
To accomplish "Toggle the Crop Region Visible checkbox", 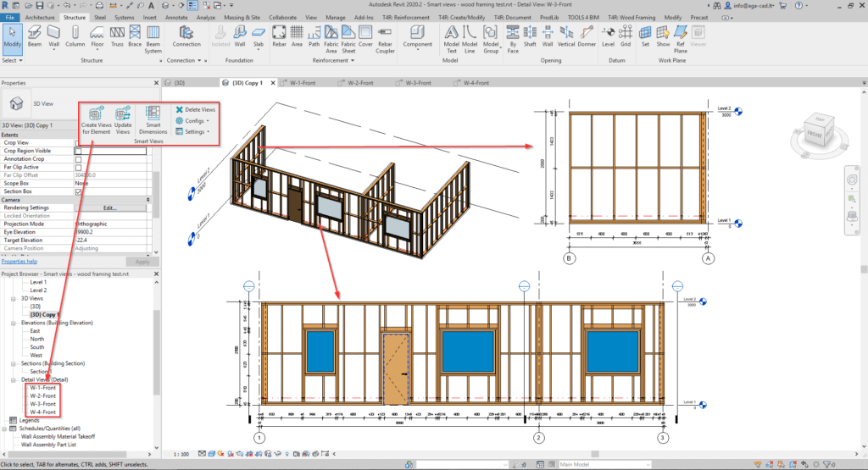I will (79, 151).
